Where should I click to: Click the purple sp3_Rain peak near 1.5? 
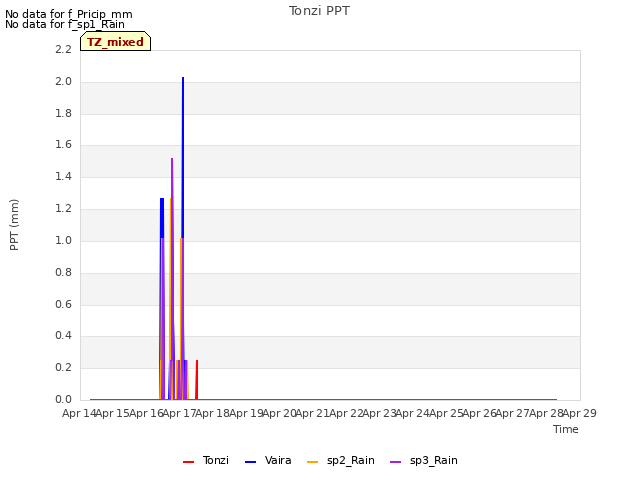coord(172,160)
